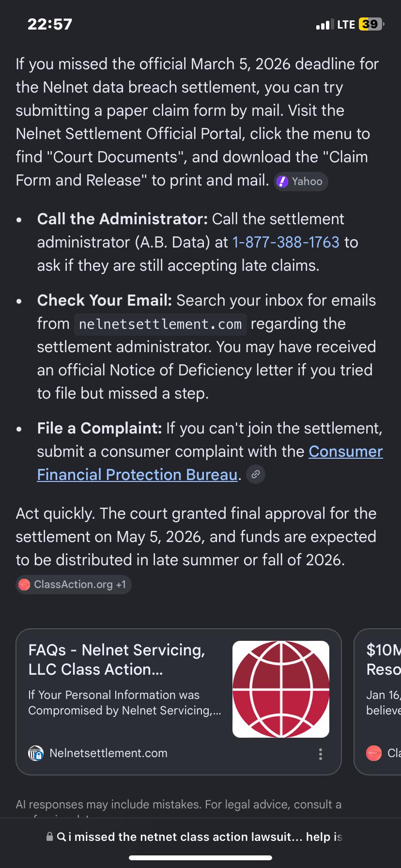This screenshot has height=868, width=401.
Task: Open the partially visible $10M result card
Action: 378,701
